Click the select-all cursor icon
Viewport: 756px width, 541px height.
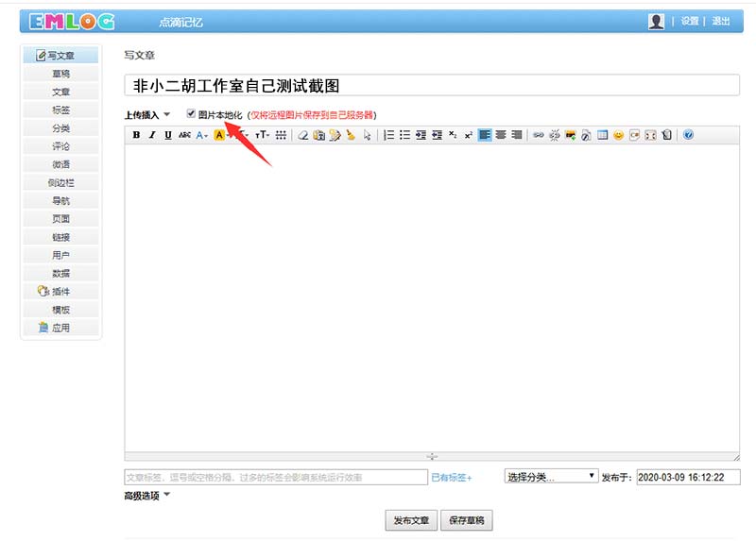click(x=367, y=135)
